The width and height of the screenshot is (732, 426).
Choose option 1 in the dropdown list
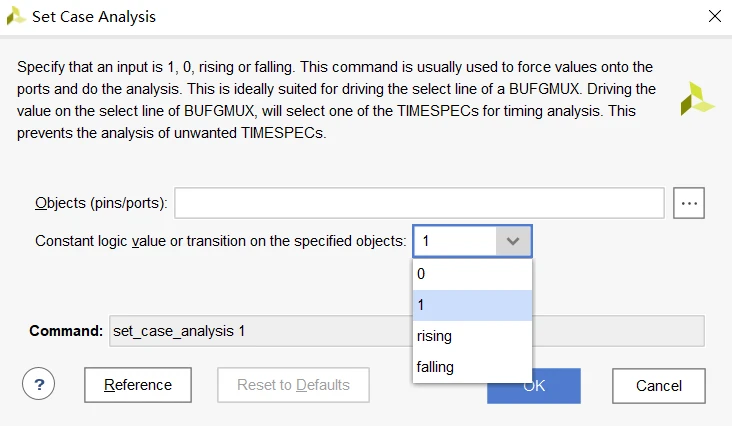point(472,305)
